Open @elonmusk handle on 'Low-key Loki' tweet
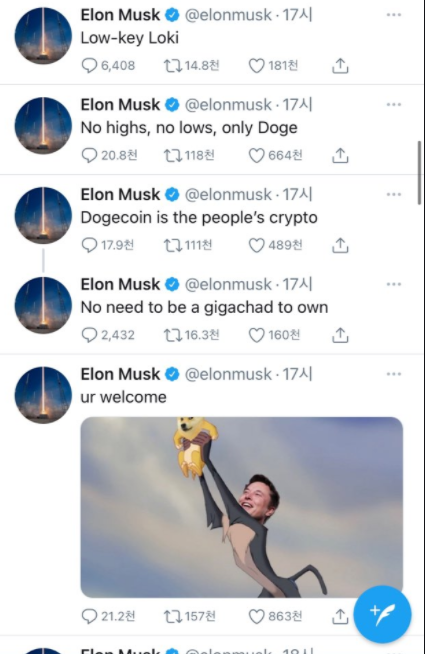 click(x=228, y=15)
